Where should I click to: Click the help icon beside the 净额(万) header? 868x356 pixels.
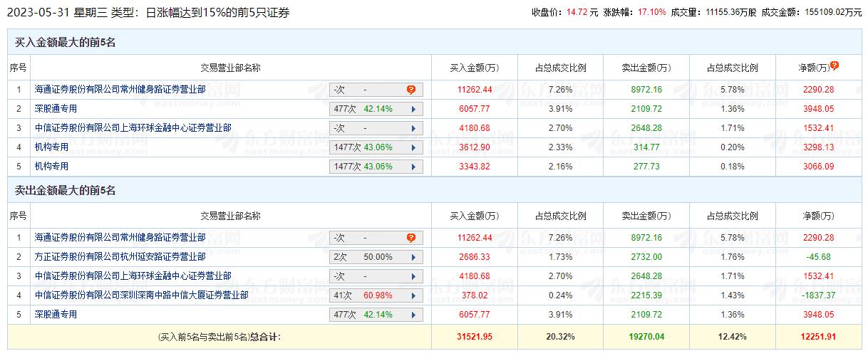tap(835, 66)
